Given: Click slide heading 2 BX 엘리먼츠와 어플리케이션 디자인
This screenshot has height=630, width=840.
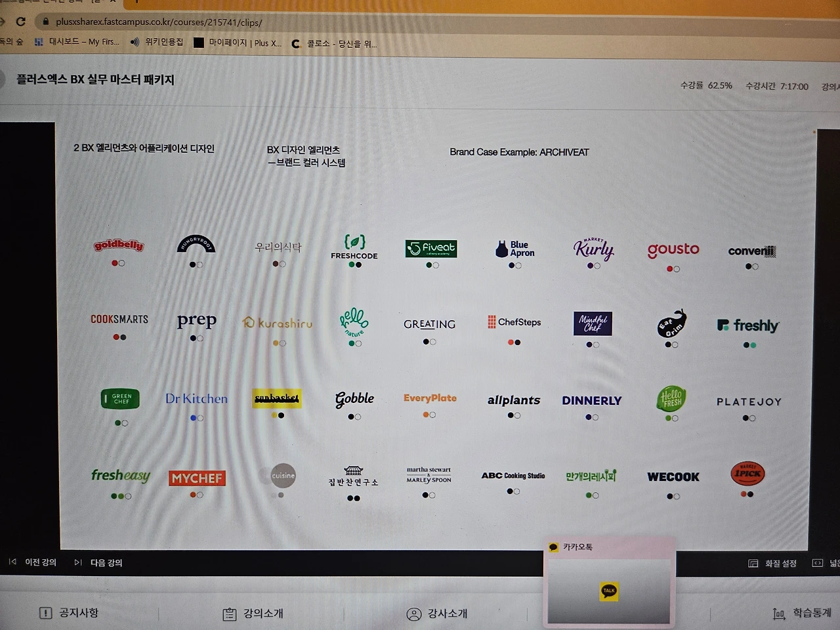Looking at the screenshot, I should pos(144,148).
